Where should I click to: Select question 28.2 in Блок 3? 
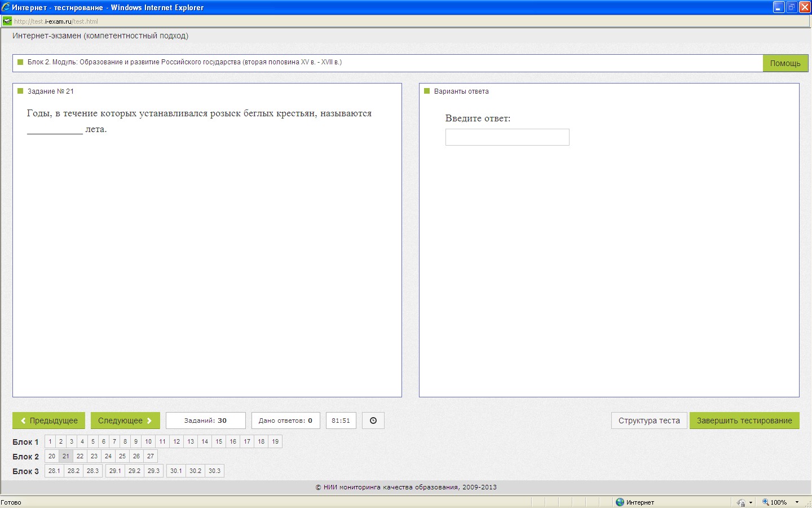pos(73,471)
